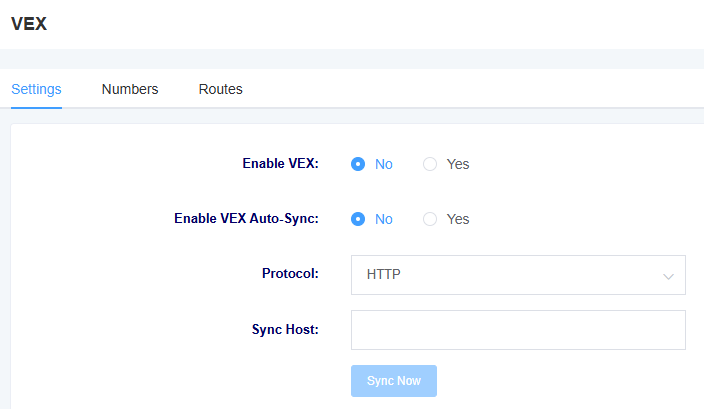Expand the Protocol dropdown chevron arrow
Viewport: 704px width, 409px height.
point(668,277)
